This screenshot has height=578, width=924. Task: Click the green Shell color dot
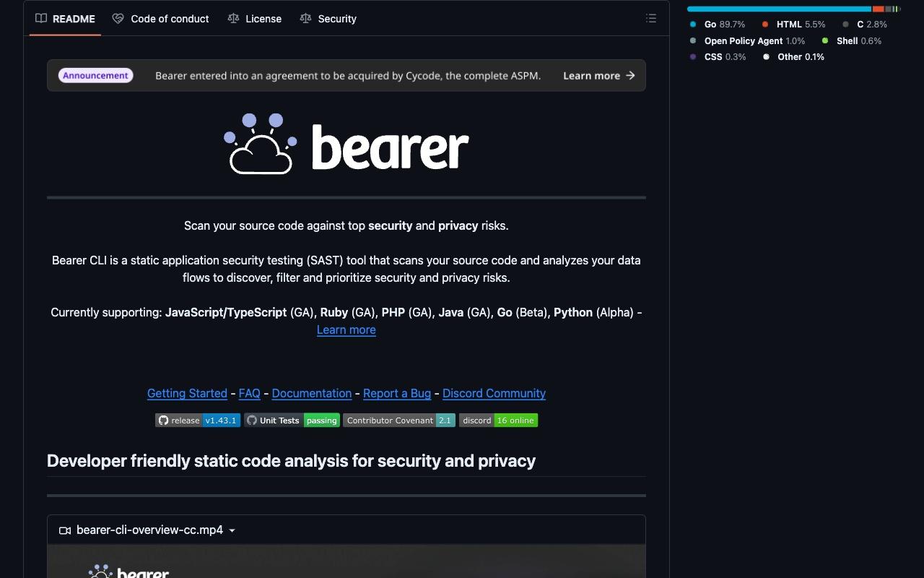[x=825, y=41]
